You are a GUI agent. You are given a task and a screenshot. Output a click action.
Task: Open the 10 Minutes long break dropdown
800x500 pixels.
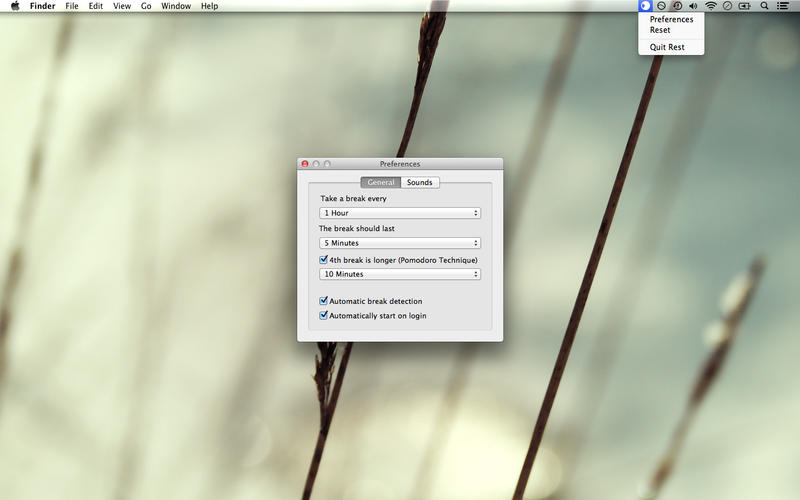point(400,274)
